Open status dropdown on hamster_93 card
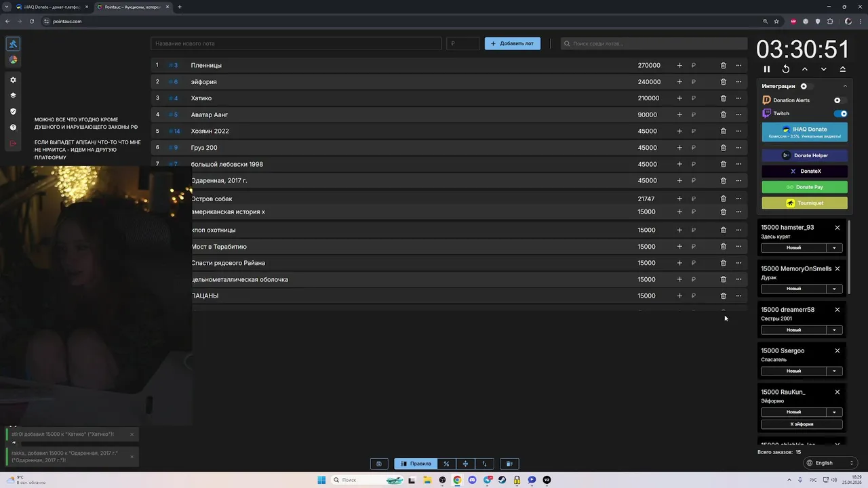This screenshot has height=488, width=868. [x=835, y=247]
